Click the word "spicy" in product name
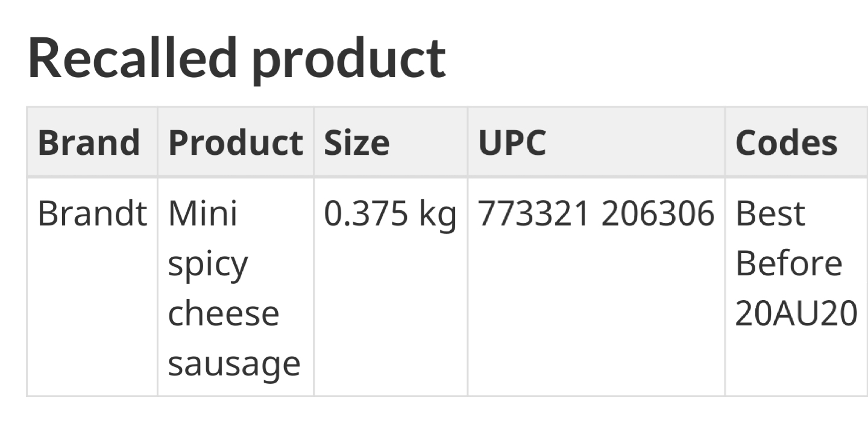The image size is (868, 426). 208,265
